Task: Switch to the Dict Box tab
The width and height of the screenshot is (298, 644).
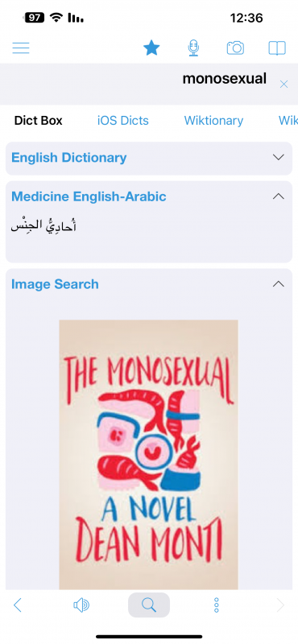Action: [x=38, y=121]
